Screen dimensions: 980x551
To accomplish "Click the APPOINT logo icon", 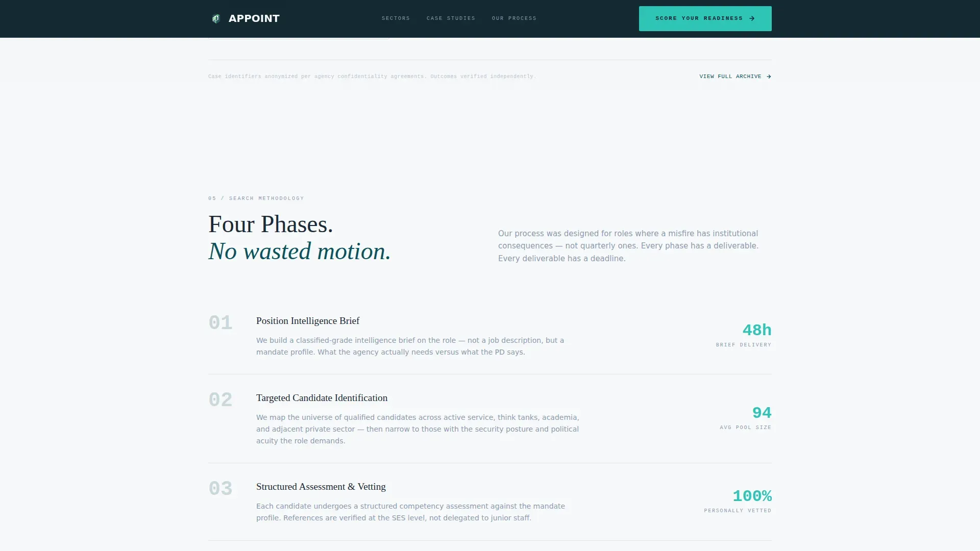I will point(216,19).
